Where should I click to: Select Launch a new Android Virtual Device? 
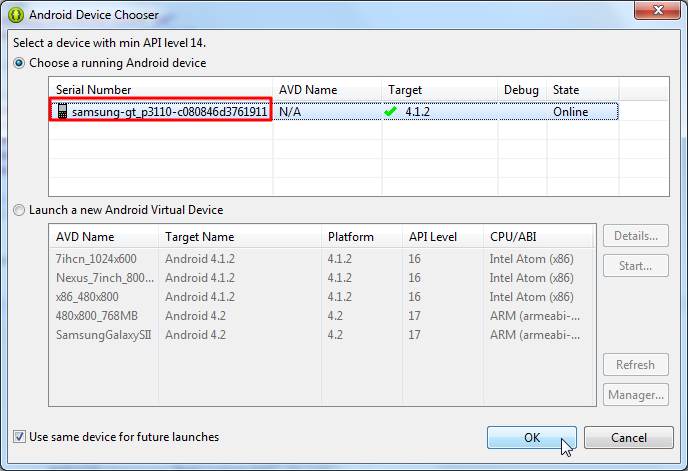19,210
